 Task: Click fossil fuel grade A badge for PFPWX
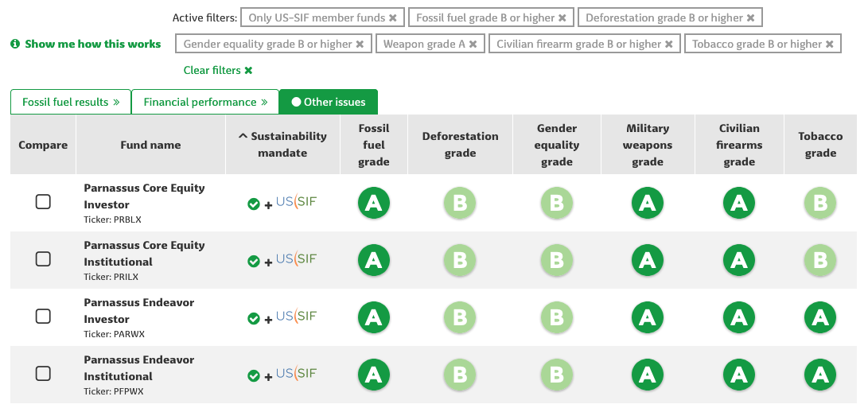click(x=374, y=375)
